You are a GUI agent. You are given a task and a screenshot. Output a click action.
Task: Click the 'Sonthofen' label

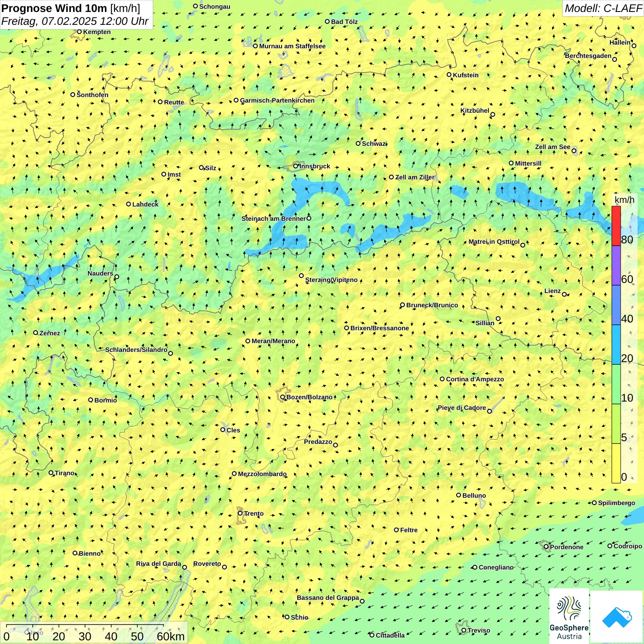coord(92,95)
